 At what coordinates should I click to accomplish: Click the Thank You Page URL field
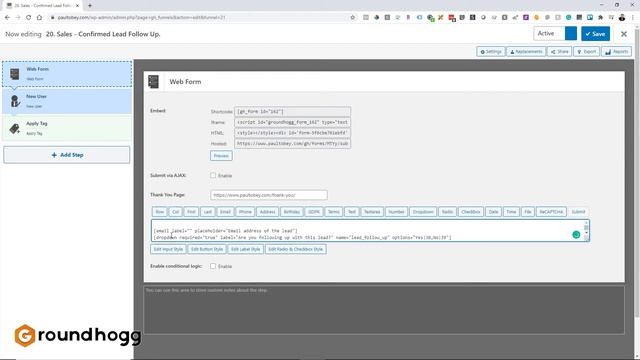pyautogui.click(x=269, y=195)
